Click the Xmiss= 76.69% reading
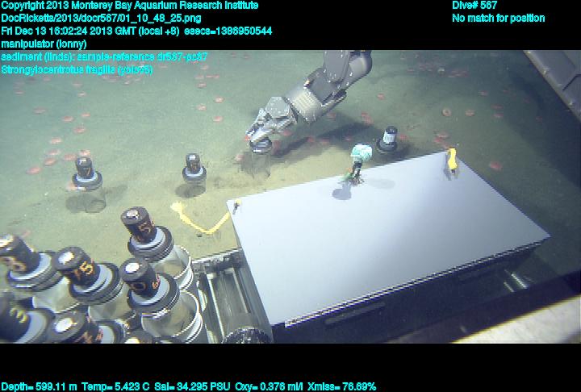 coord(341,387)
